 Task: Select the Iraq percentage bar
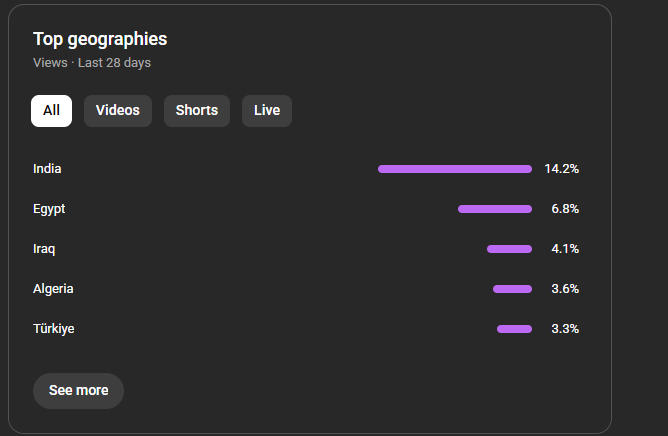[x=509, y=249]
